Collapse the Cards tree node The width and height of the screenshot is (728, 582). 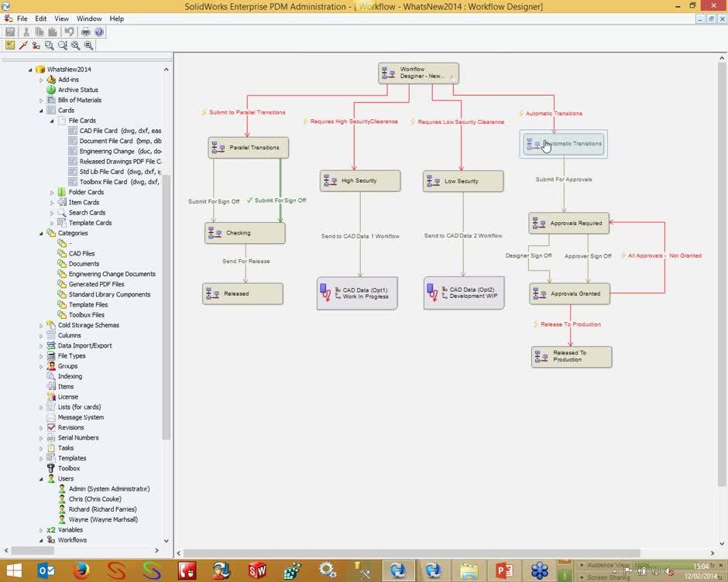[41, 110]
